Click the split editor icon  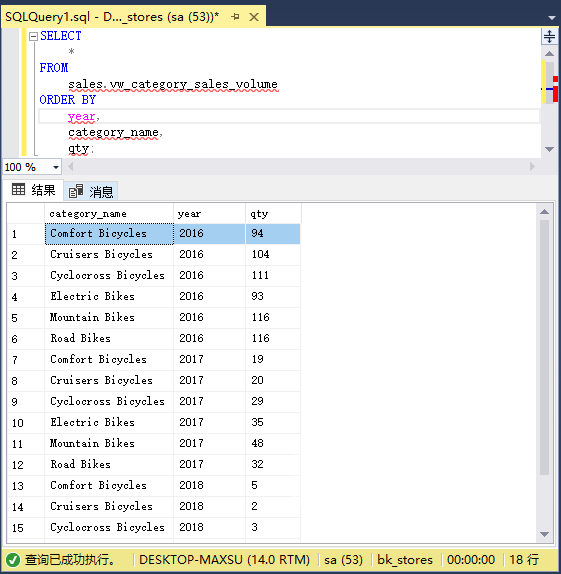coord(549,37)
